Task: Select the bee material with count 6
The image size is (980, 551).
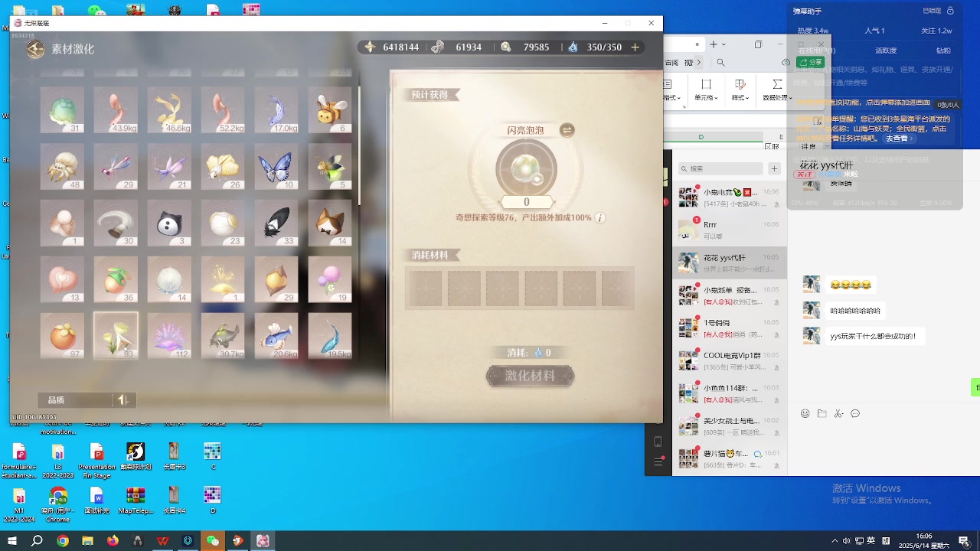Action: [x=330, y=110]
